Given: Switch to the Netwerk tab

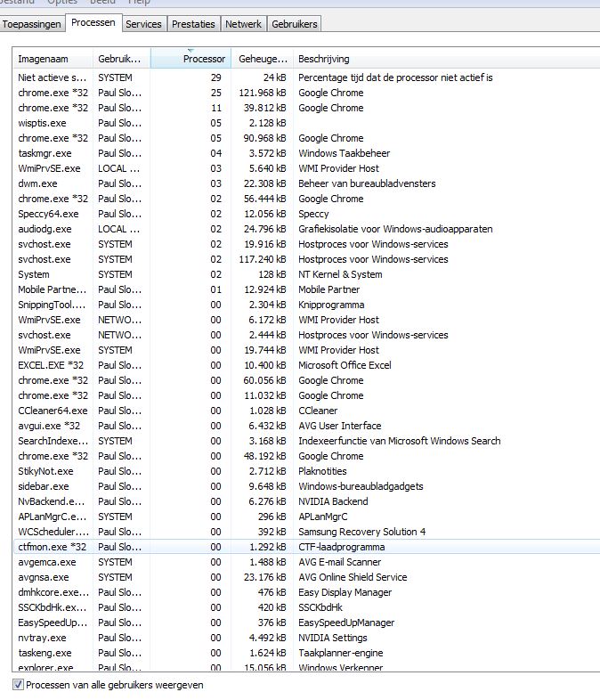Looking at the screenshot, I should tap(243, 24).
